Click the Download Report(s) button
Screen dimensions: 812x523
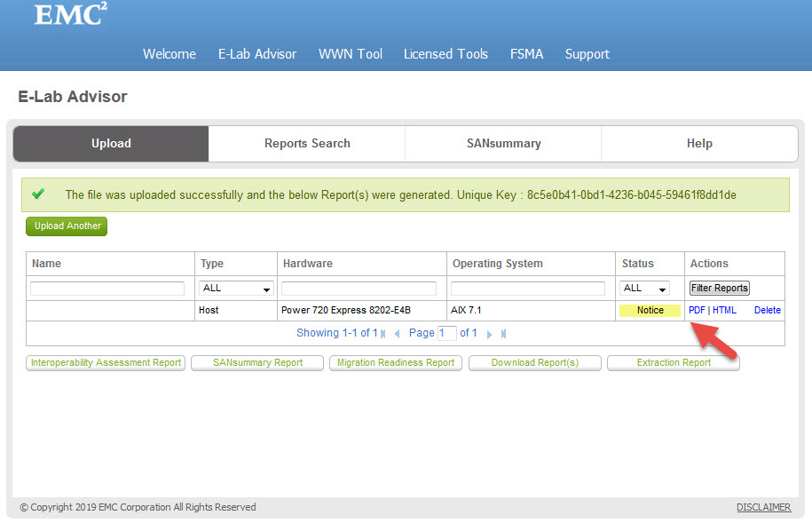534,362
